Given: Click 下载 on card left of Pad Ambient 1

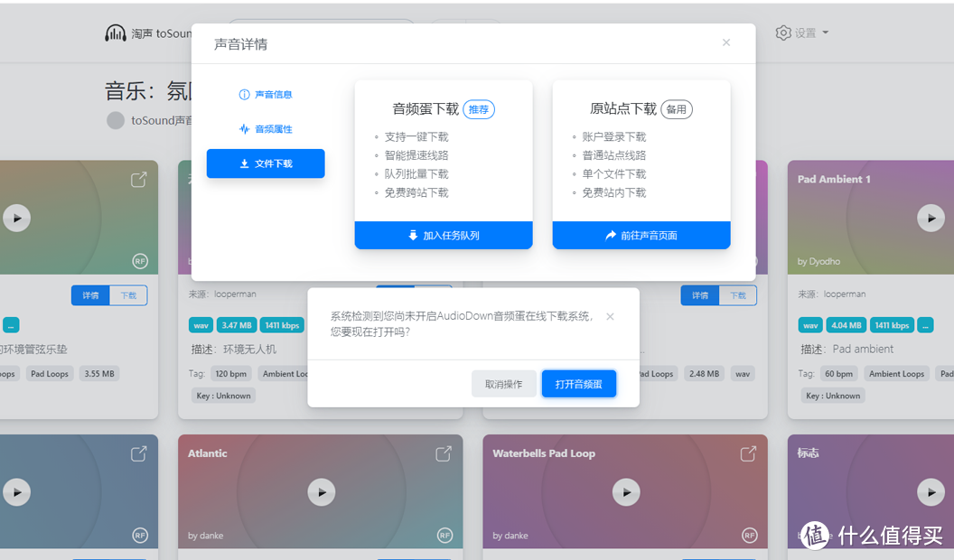Looking at the screenshot, I should click(738, 295).
